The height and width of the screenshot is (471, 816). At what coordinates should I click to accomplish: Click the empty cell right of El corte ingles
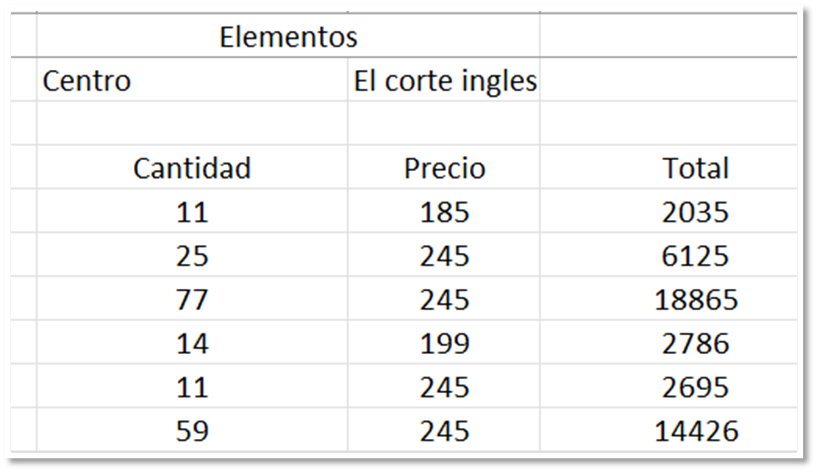669,79
